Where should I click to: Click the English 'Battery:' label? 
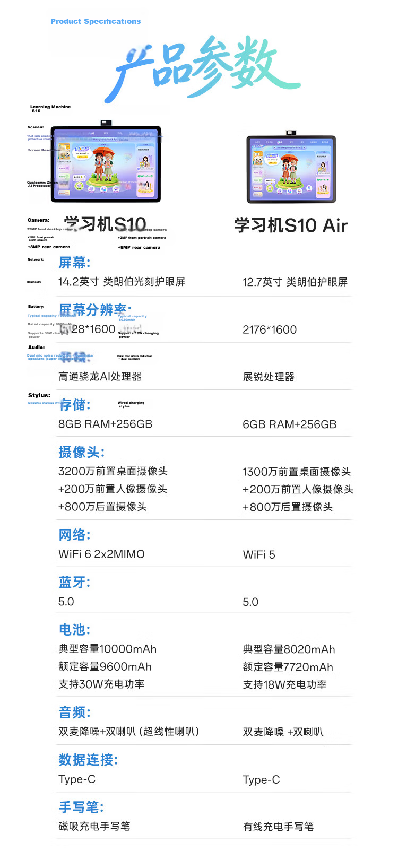[x=36, y=307]
